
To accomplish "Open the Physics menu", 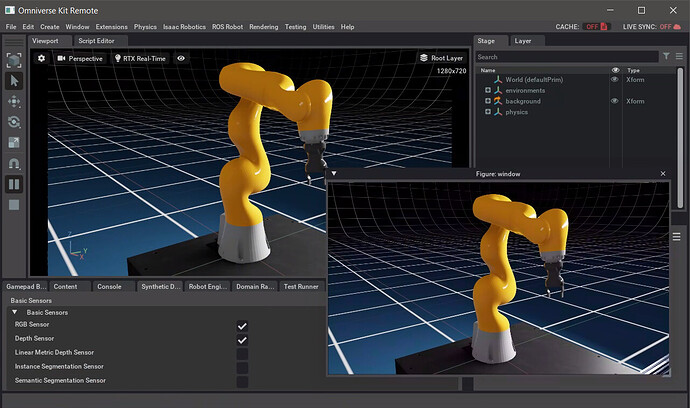I will pyautogui.click(x=145, y=27).
